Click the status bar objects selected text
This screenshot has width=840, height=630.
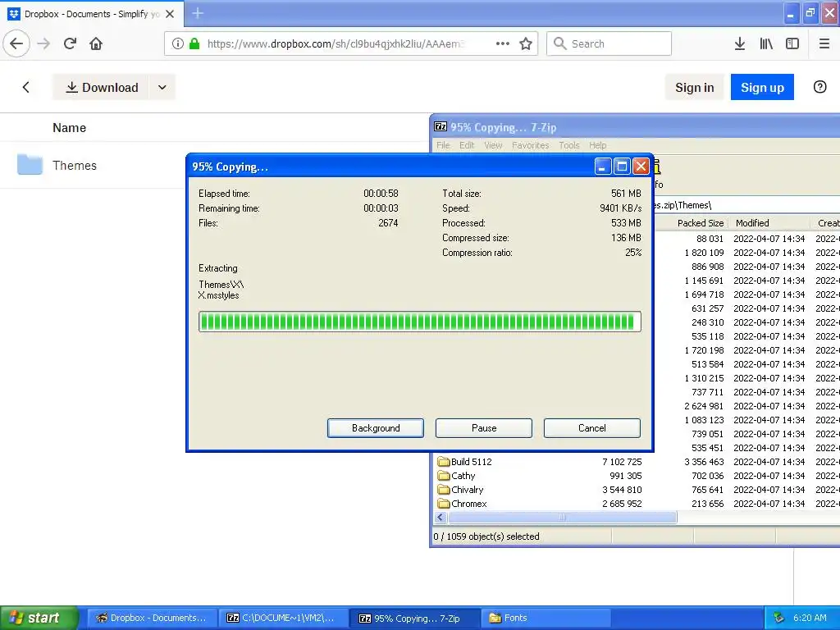[x=486, y=536]
